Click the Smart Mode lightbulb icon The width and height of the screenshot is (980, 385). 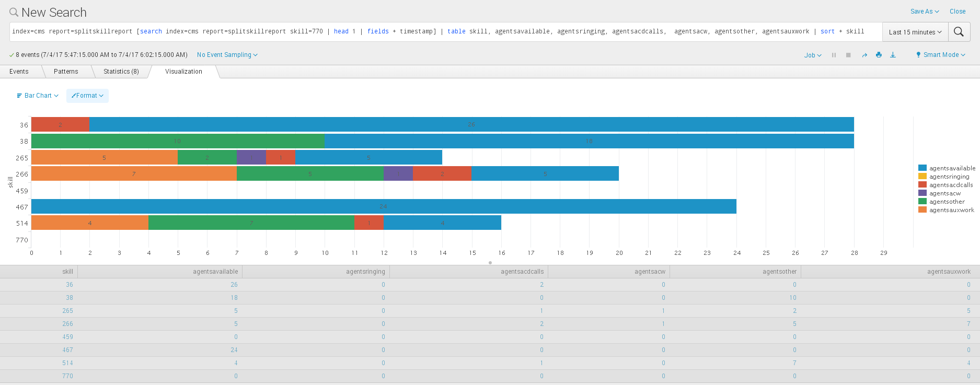pyautogui.click(x=918, y=55)
